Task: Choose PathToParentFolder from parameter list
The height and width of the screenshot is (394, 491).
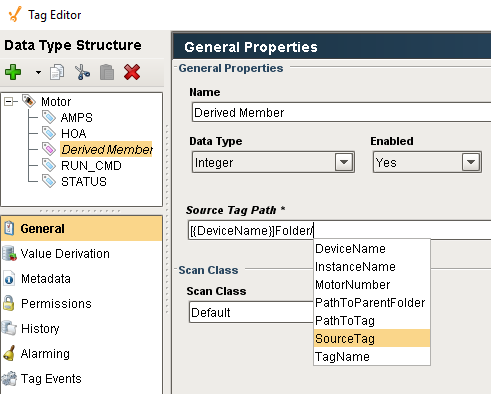Action: coord(372,303)
